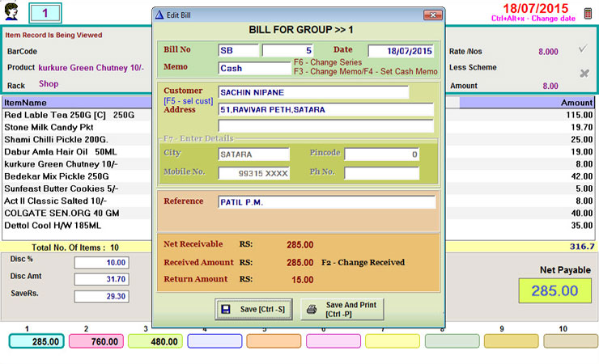The image size is (599, 364).
Task: Select the green group 3 box 480.00
Action: click(155, 341)
